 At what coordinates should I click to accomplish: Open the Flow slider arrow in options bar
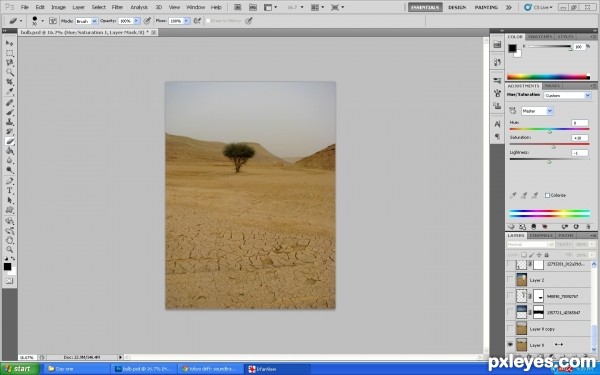[186, 21]
